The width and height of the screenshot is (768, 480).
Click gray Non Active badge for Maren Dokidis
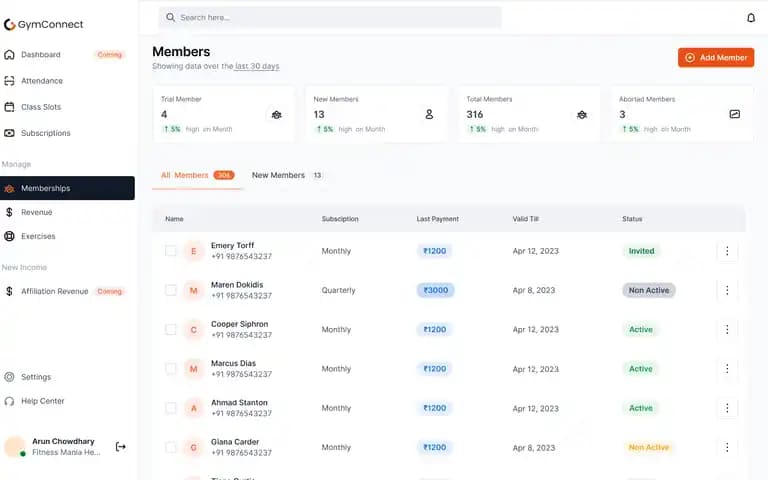[x=648, y=290]
